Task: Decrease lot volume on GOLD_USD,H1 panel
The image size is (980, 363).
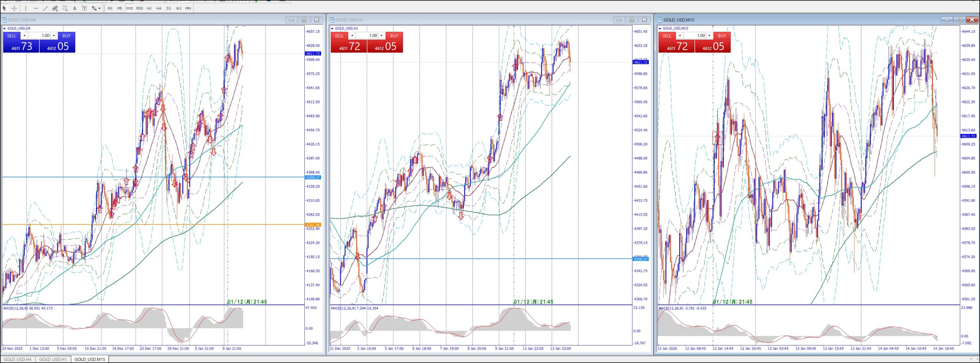Action: [x=352, y=36]
